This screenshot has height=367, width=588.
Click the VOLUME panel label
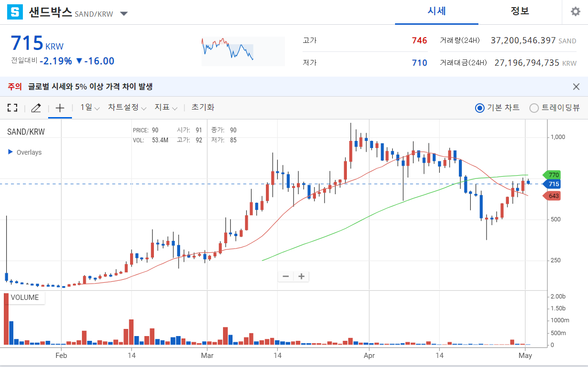click(x=25, y=298)
